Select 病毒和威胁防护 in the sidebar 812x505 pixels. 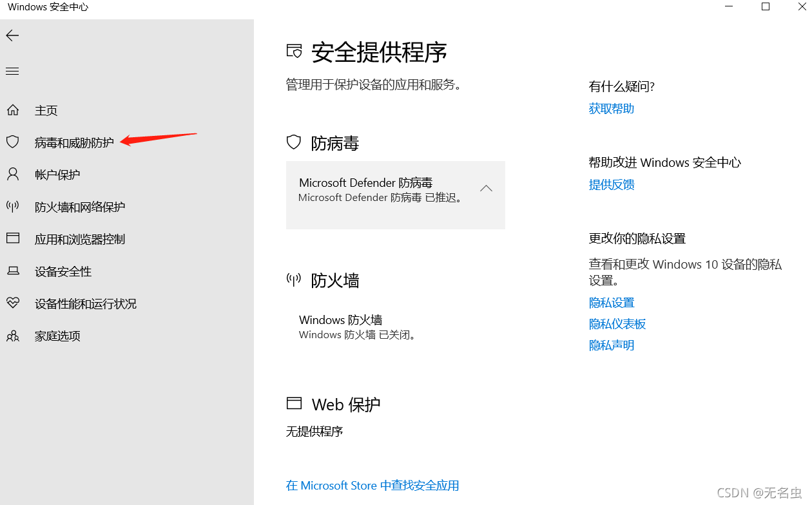coord(74,143)
